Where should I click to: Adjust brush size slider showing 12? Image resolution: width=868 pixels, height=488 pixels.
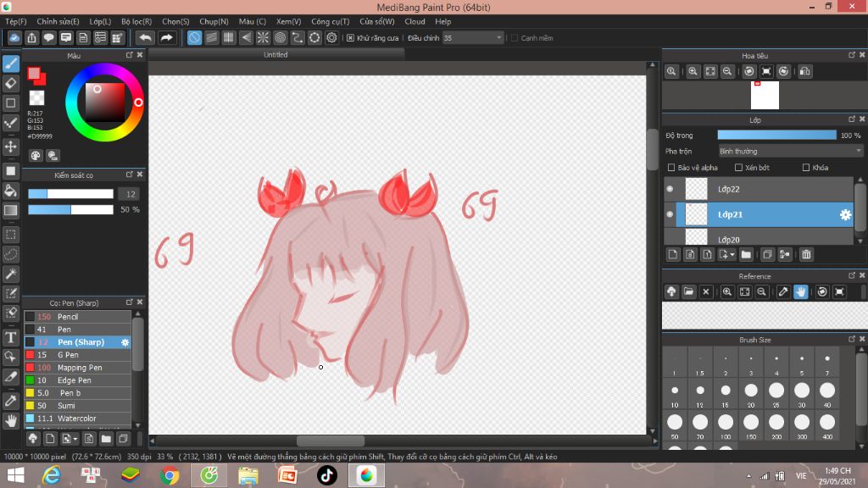(70, 194)
